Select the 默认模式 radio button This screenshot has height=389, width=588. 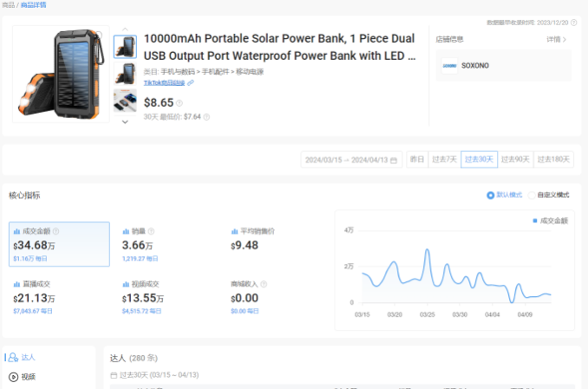491,195
